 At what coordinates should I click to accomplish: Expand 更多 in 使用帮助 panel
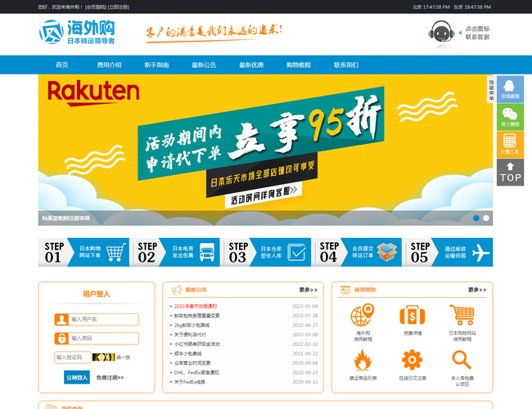[476, 290]
